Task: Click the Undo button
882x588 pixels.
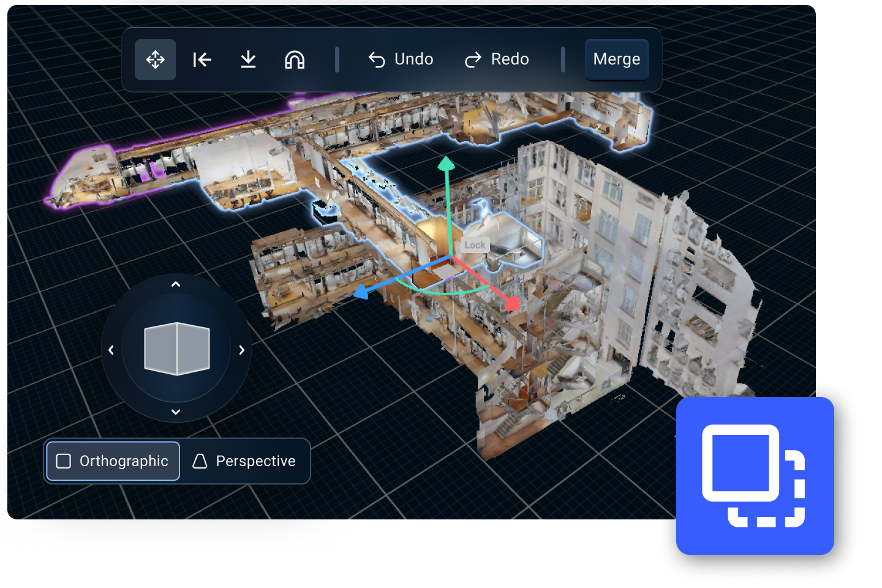Action: click(401, 59)
